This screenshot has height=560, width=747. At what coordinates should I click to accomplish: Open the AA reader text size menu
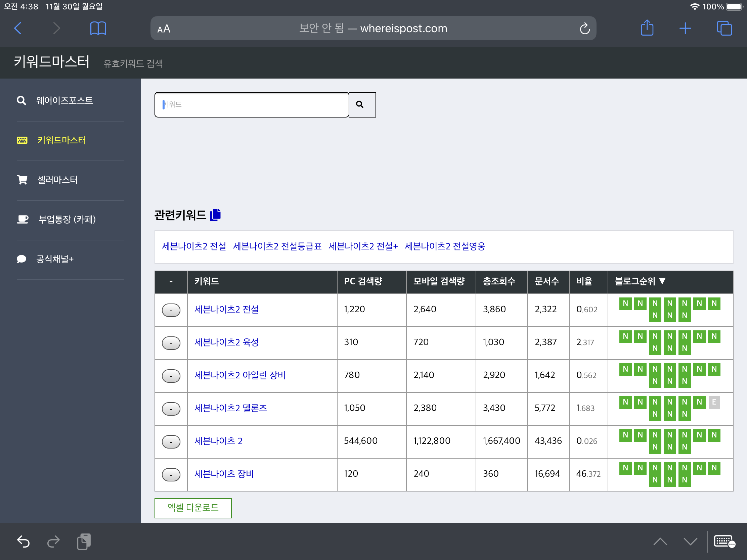point(164,29)
